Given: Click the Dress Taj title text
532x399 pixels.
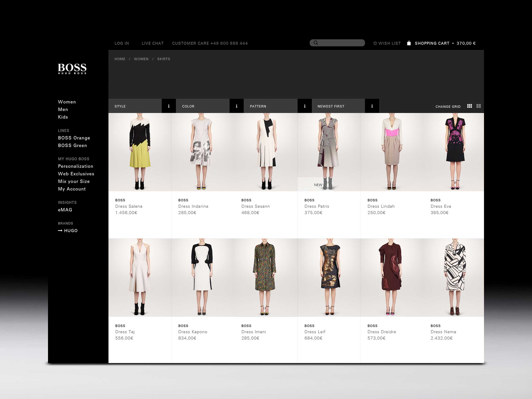Looking at the screenshot, I should (x=125, y=332).
